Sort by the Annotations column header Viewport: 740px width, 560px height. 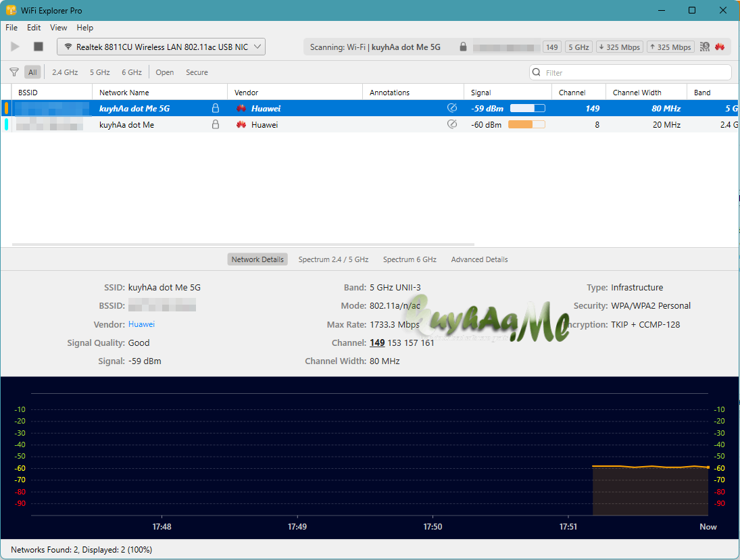(x=413, y=93)
